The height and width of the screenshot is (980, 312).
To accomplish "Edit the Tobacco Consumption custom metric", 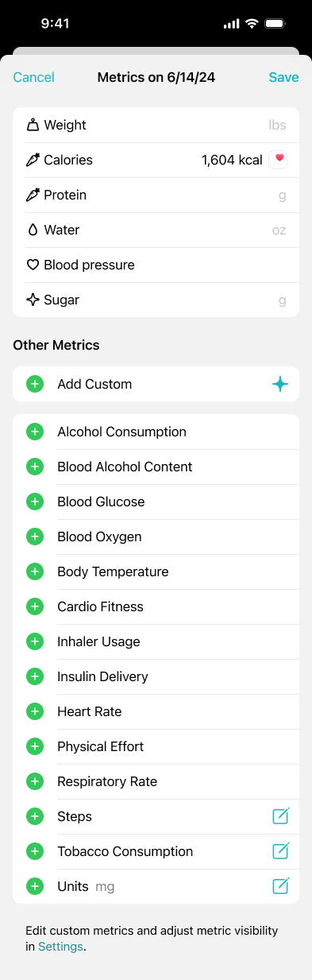I will click(280, 851).
